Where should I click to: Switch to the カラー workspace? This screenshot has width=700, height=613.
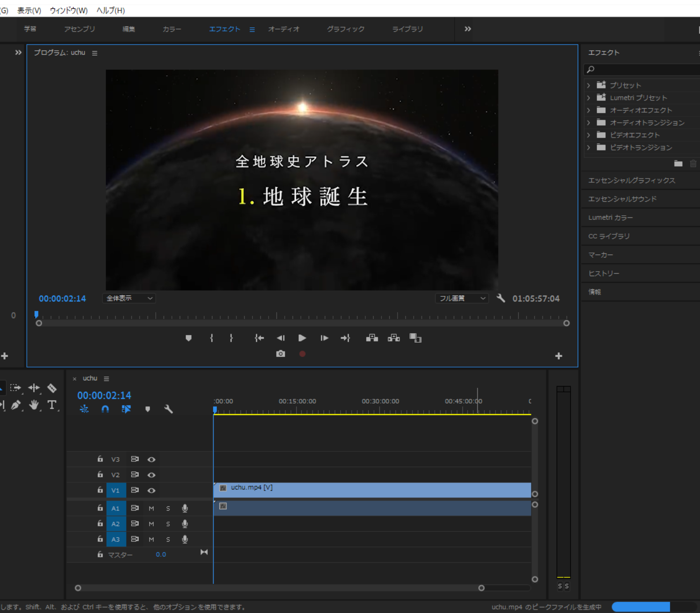[172, 29]
